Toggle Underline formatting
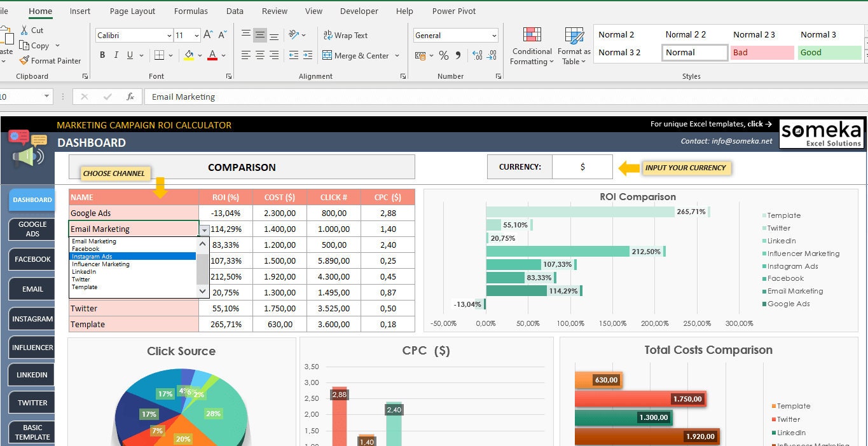868x446 pixels. tap(131, 55)
